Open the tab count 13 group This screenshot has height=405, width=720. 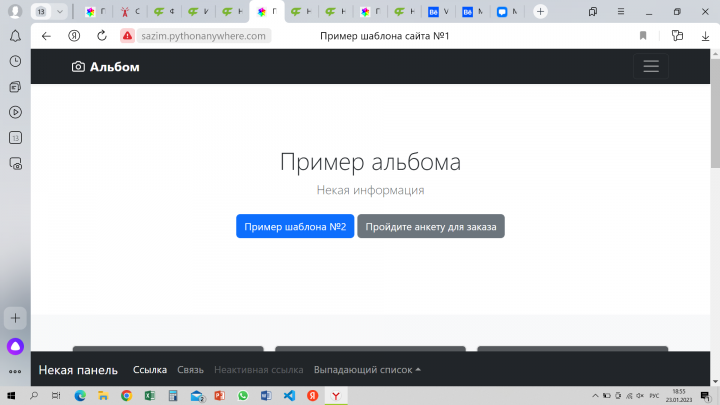point(41,11)
